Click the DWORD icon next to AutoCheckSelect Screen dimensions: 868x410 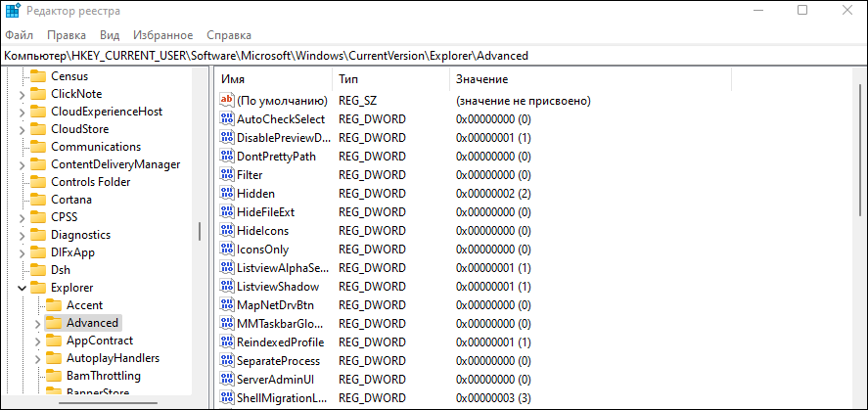point(227,119)
